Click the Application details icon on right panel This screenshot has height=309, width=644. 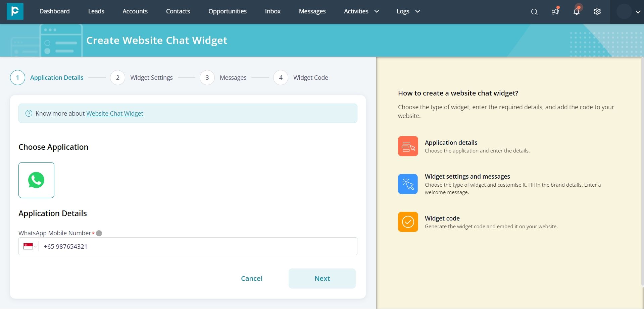407,146
